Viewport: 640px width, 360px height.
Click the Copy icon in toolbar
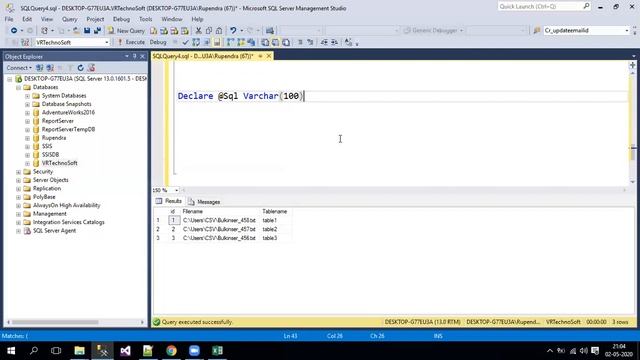(209, 31)
